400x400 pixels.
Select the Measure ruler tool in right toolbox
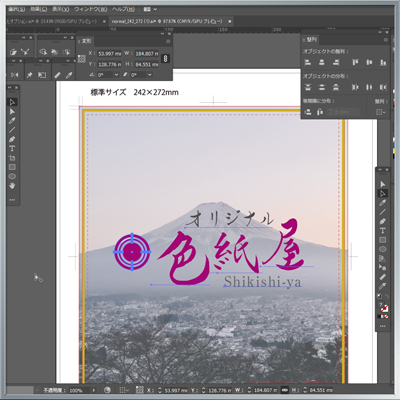(x=382, y=277)
